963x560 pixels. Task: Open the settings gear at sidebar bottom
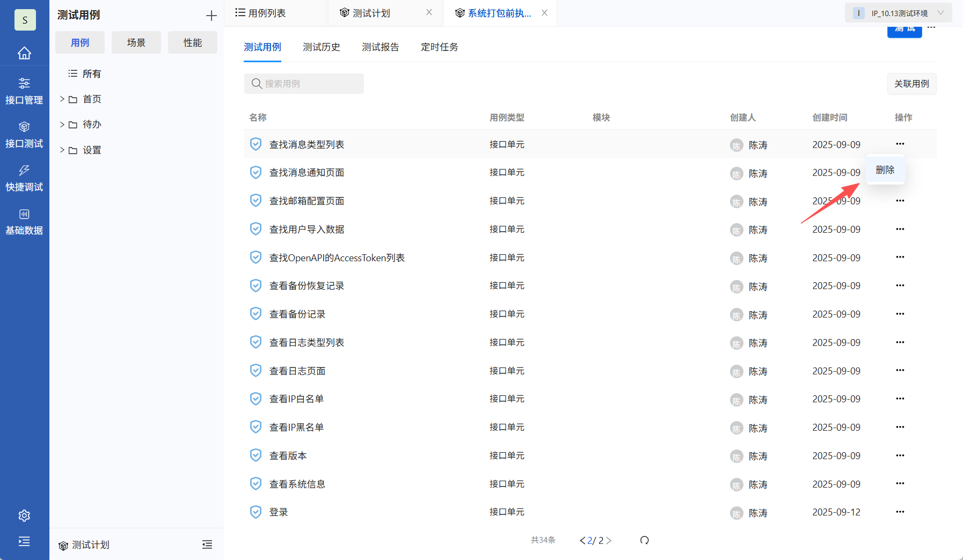tap(24, 515)
